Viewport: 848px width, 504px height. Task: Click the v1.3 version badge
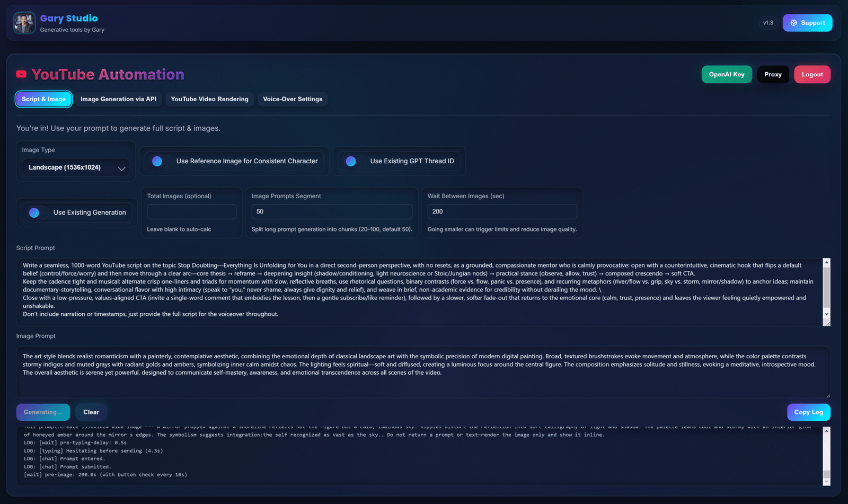coord(767,23)
